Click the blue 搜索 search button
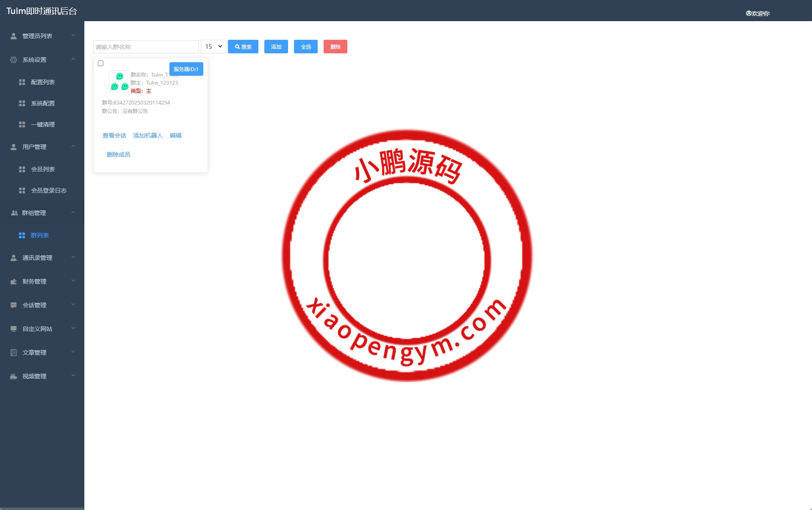 tap(243, 47)
